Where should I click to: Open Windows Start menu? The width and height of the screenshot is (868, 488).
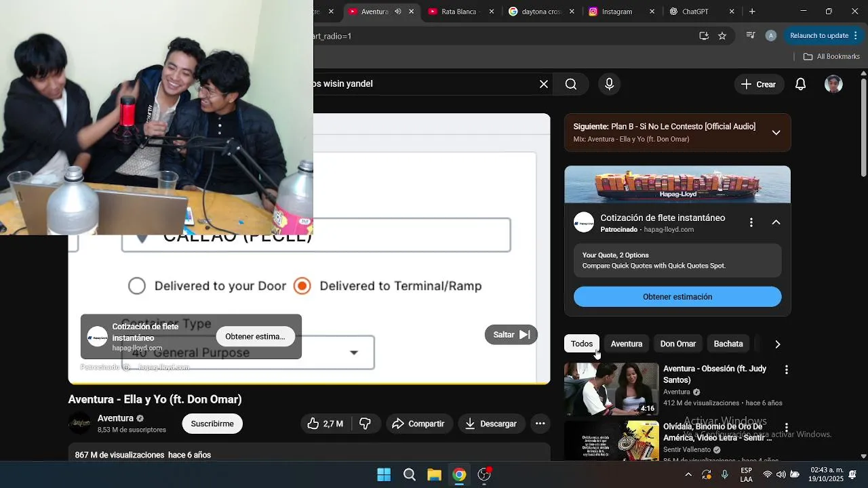(x=384, y=474)
